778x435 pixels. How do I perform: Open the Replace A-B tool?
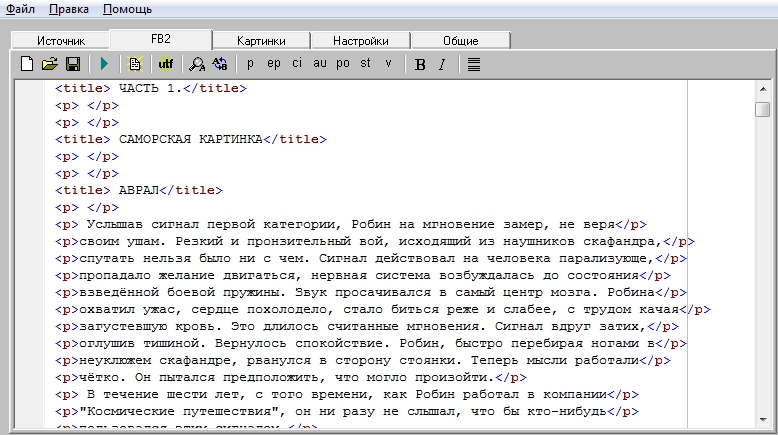coord(219,64)
